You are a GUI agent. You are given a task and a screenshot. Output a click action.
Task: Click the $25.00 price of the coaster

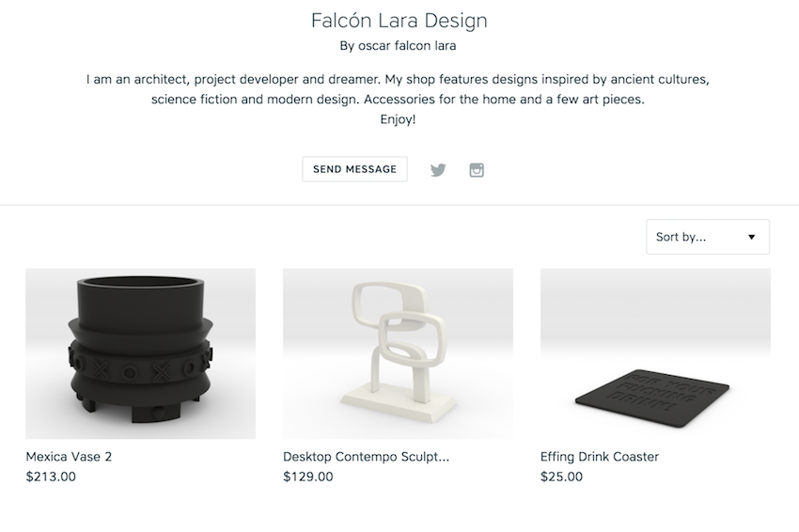click(x=561, y=477)
